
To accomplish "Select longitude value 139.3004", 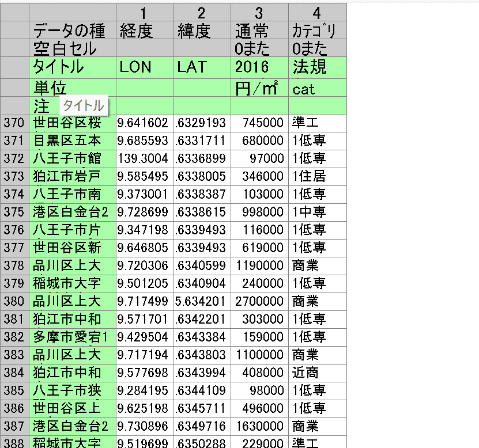I will [x=145, y=159].
